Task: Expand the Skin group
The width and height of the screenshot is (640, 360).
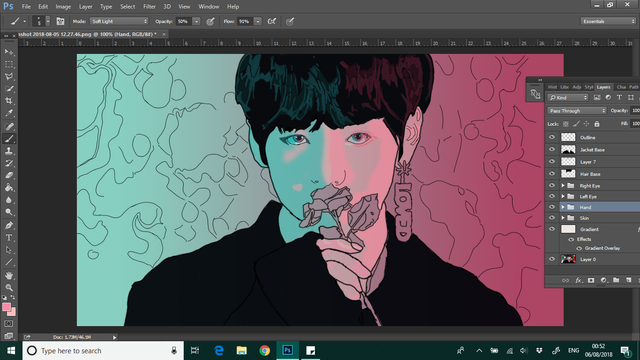Action: 563,218
